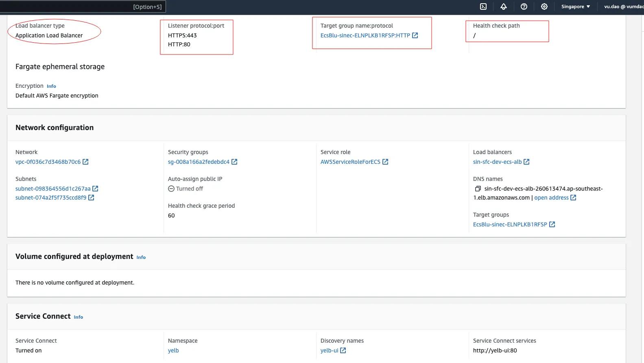Select Application Load Balancer text
644x363 pixels.
click(49, 35)
